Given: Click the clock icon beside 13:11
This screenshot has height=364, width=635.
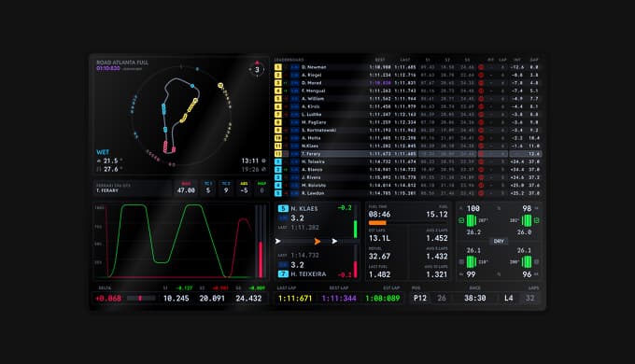Looking at the screenshot, I should click(x=263, y=161).
